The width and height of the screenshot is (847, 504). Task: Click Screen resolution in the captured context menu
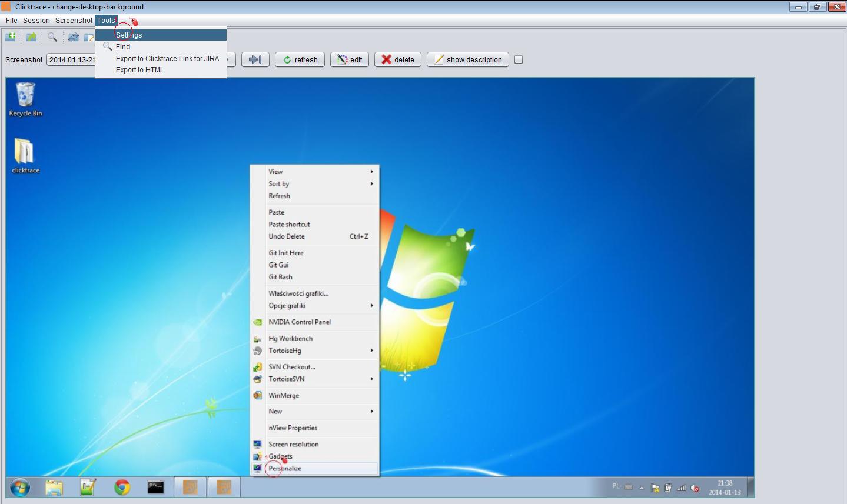click(314, 444)
